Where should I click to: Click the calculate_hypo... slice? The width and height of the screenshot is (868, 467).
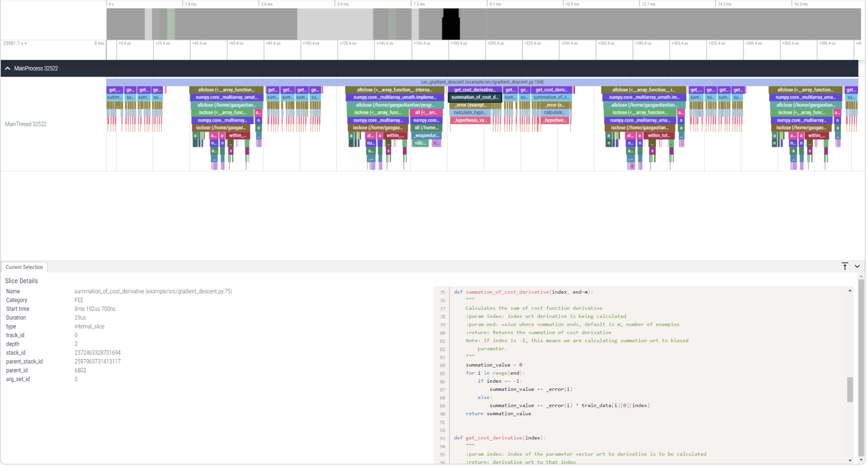pyautogui.click(x=470, y=113)
